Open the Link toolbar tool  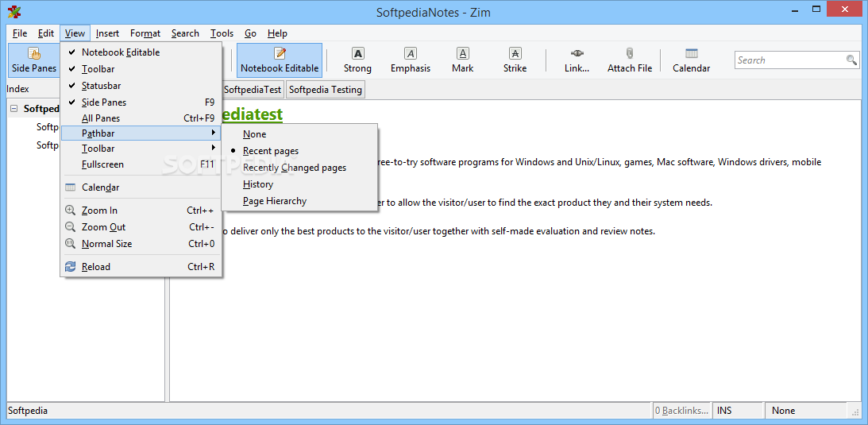coord(577,60)
